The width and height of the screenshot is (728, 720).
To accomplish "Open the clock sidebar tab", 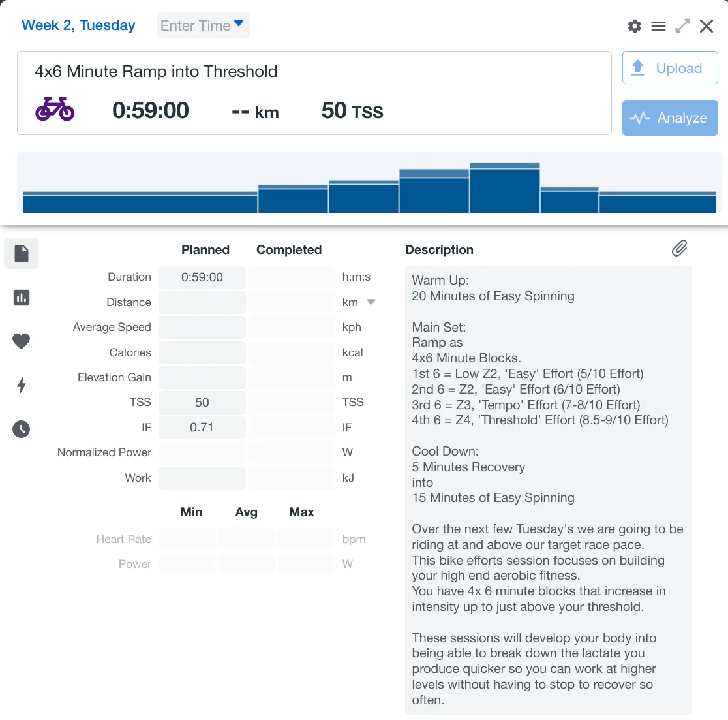I will 22,429.
